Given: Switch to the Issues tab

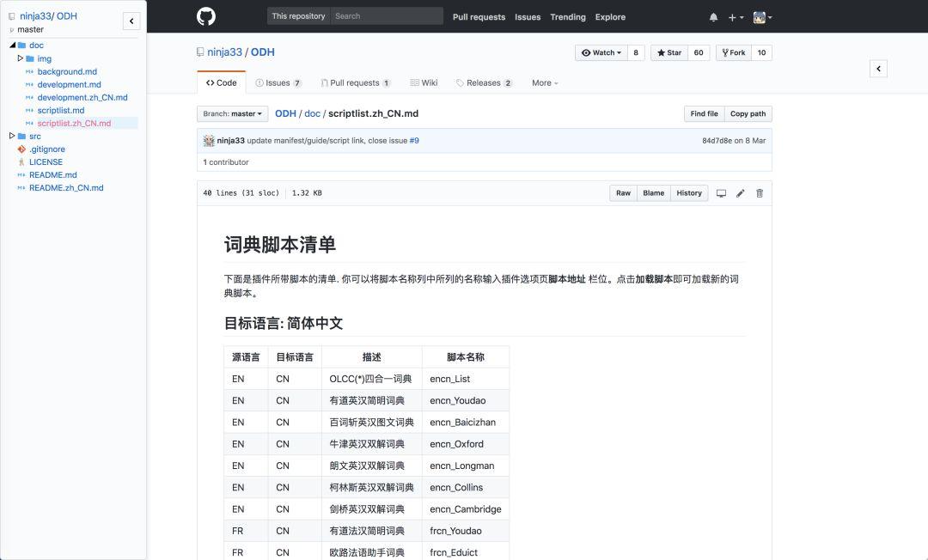Looking at the screenshot, I should pos(278,82).
